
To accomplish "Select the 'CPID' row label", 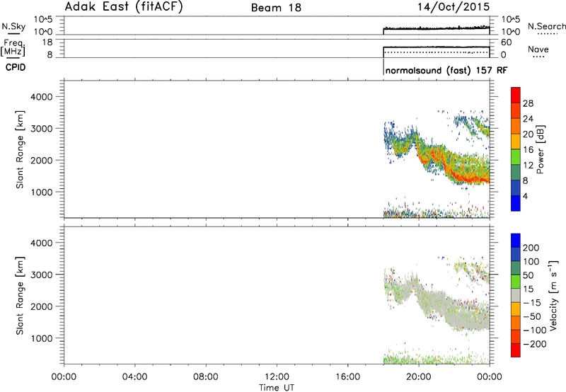I will (16, 67).
